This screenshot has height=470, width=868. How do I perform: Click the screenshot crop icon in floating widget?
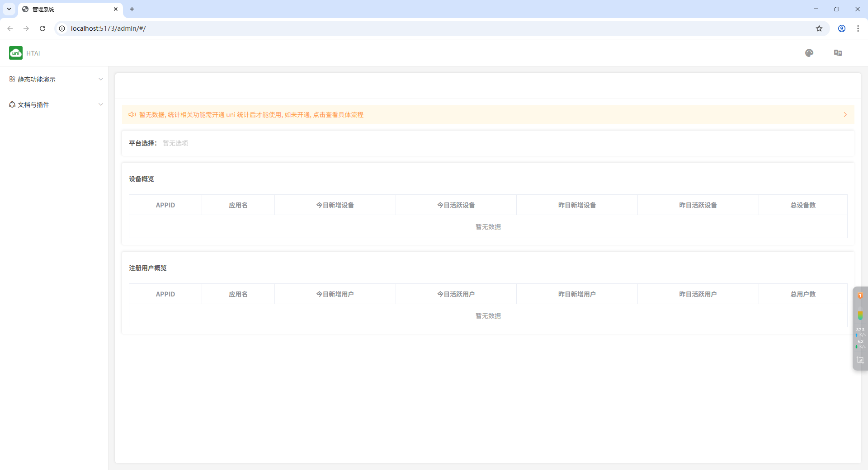tap(860, 360)
